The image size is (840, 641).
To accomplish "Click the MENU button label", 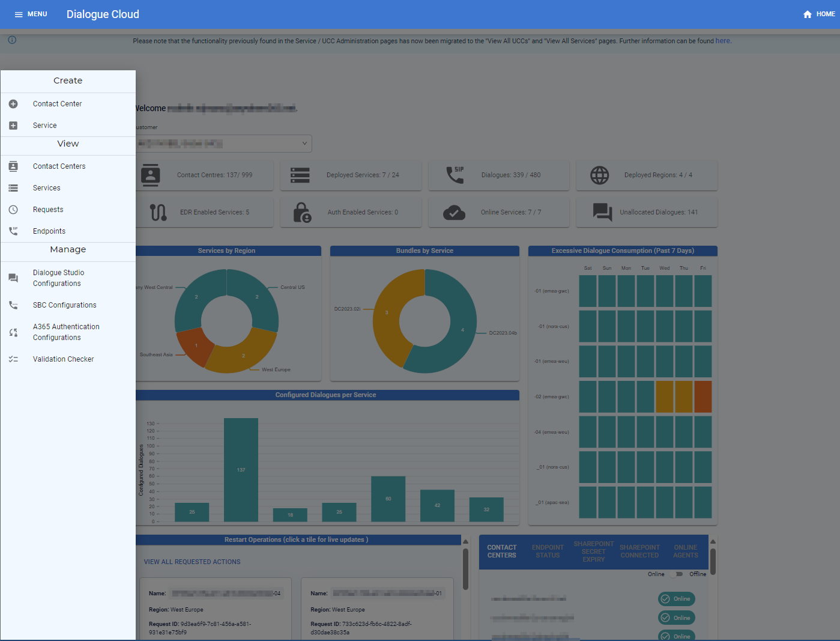I will point(37,14).
